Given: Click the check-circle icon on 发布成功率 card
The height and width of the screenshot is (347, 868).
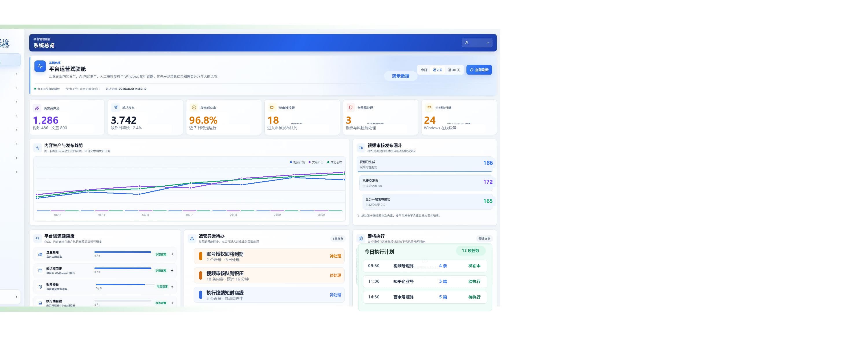Looking at the screenshot, I should click(194, 108).
